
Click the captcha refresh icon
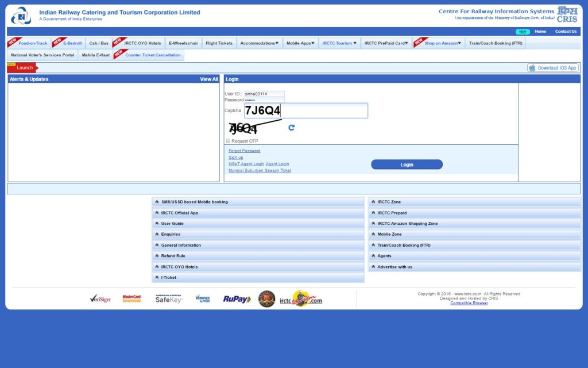tap(291, 128)
